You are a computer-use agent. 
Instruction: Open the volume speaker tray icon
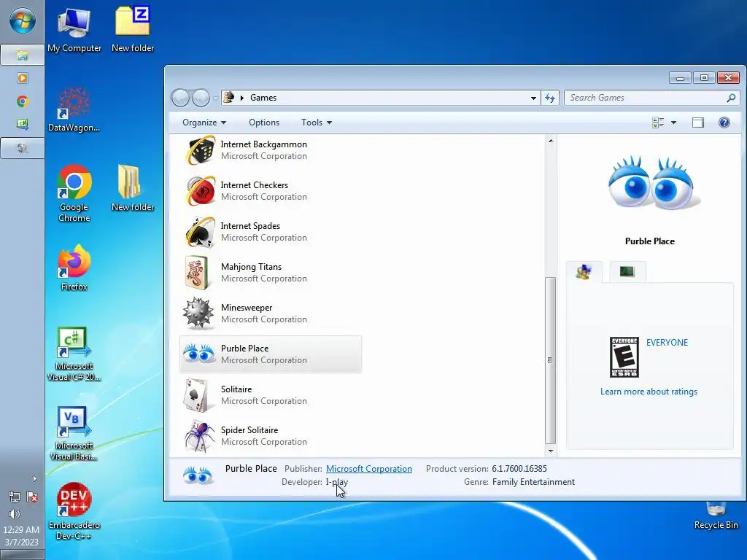(15, 514)
